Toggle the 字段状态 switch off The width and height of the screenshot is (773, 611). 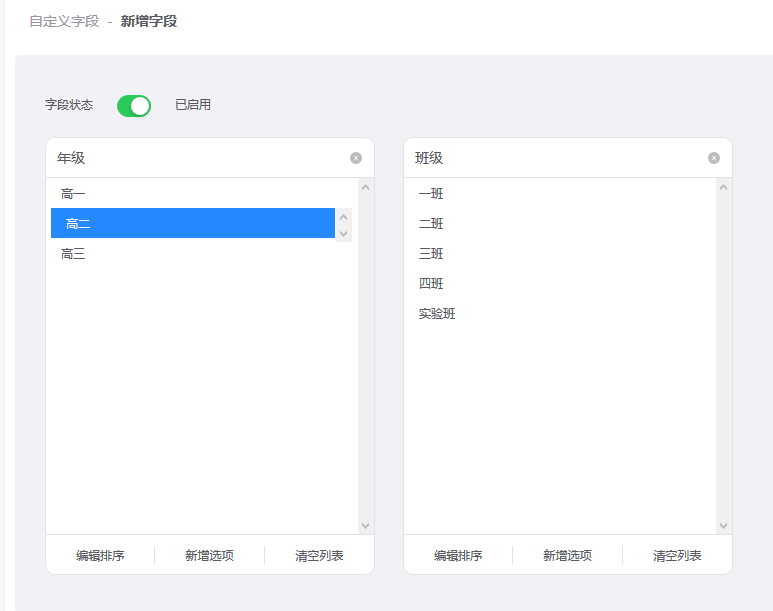point(134,106)
